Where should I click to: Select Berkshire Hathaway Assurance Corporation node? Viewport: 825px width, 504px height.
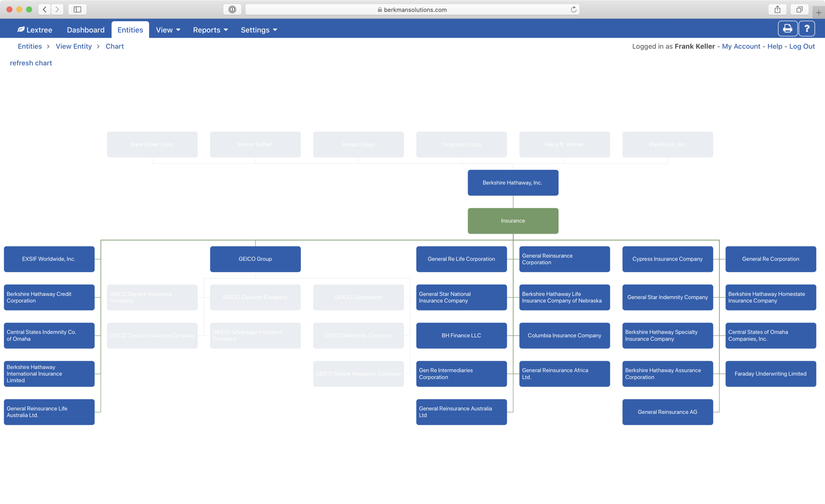[x=668, y=374]
